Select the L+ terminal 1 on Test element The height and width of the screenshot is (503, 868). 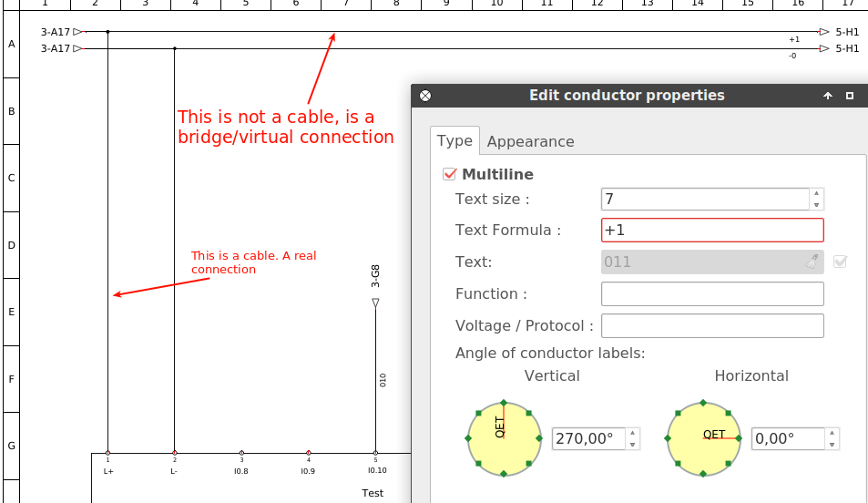(x=107, y=453)
